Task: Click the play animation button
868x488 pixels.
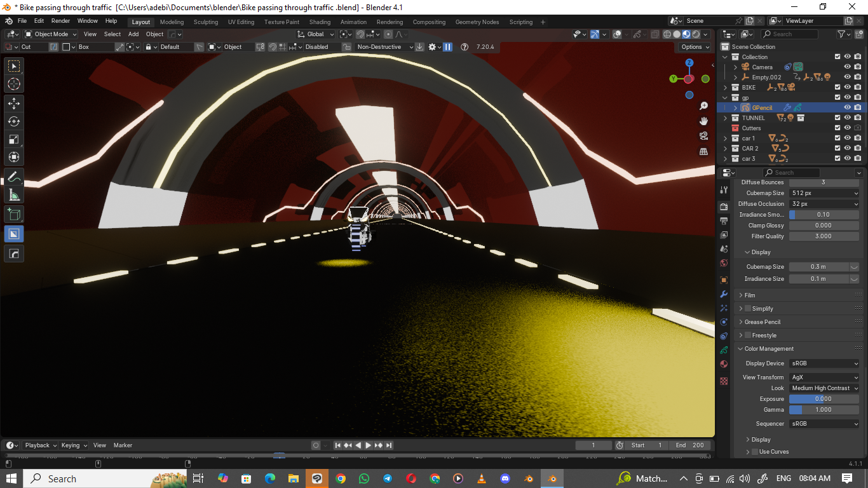Action: pyautogui.click(x=368, y=445)
